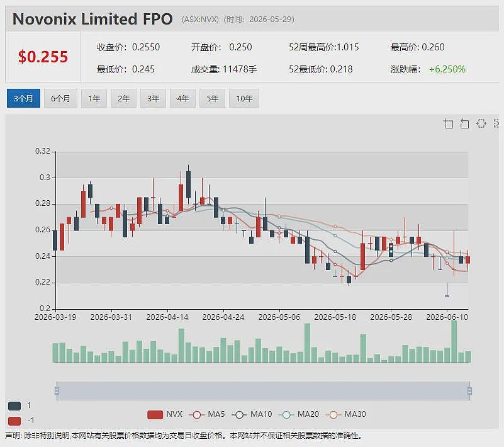
Task: Toggle MA5 line in legend
Action: (x=207, y=414)
